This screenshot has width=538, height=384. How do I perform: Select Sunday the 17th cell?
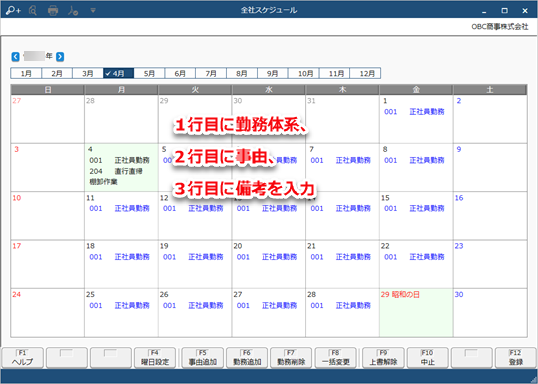pyautogui.click(x=48, y=264)
